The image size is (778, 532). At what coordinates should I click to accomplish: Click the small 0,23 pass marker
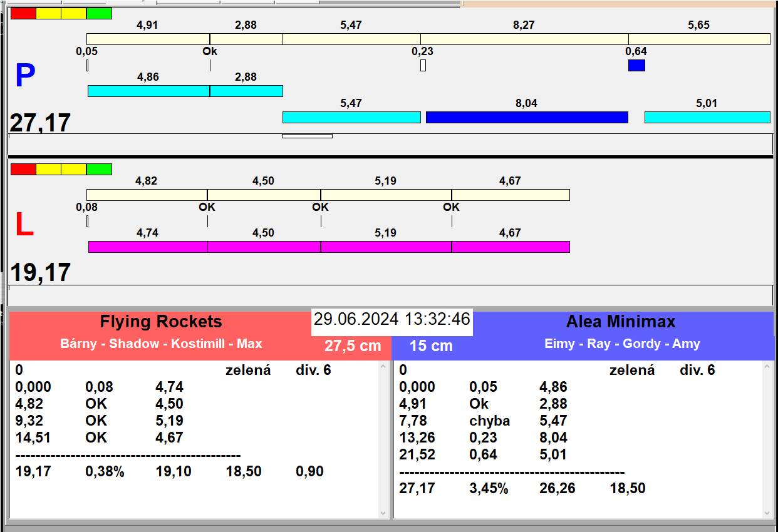point(423,65)
